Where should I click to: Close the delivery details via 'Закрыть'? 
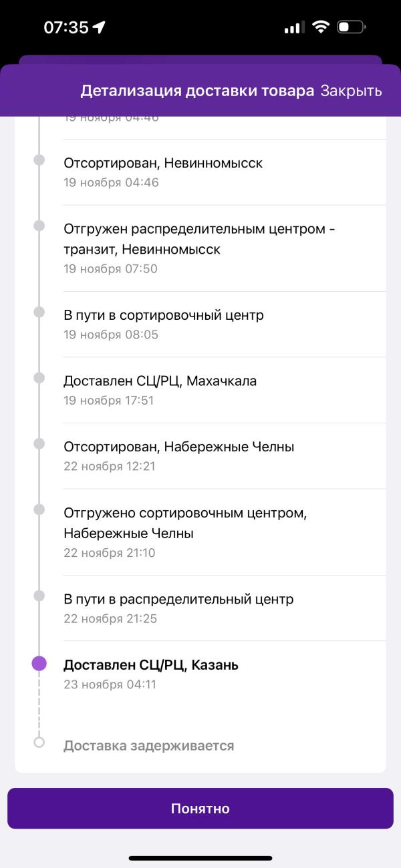click(x=351, y=91)
